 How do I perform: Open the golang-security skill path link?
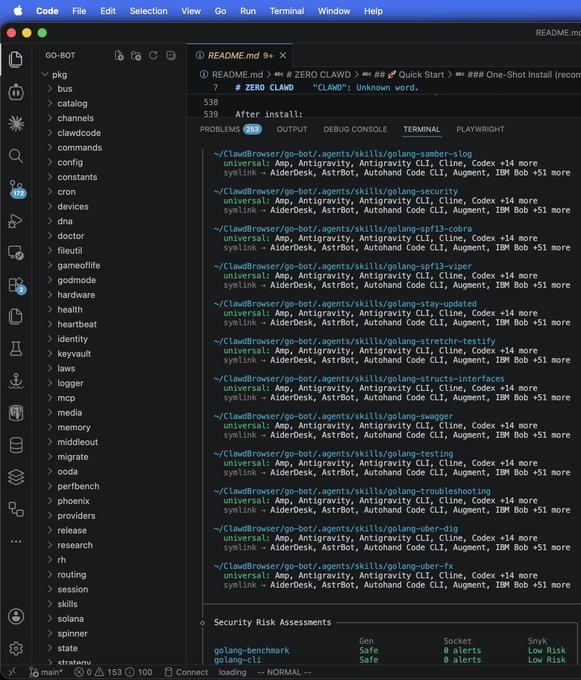pos(336,191)
